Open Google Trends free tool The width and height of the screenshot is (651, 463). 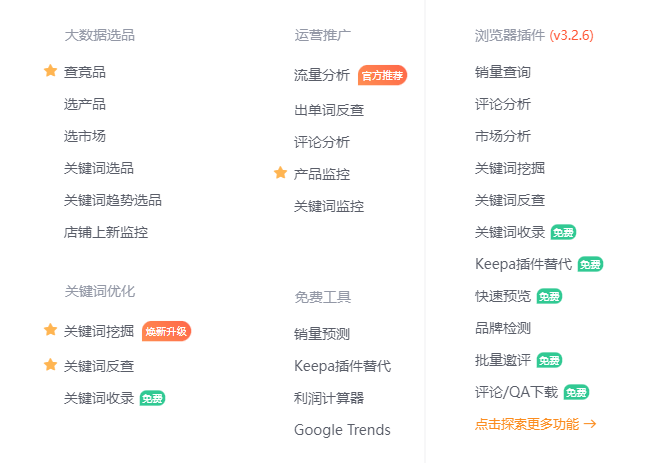click(x=342, y=430)
